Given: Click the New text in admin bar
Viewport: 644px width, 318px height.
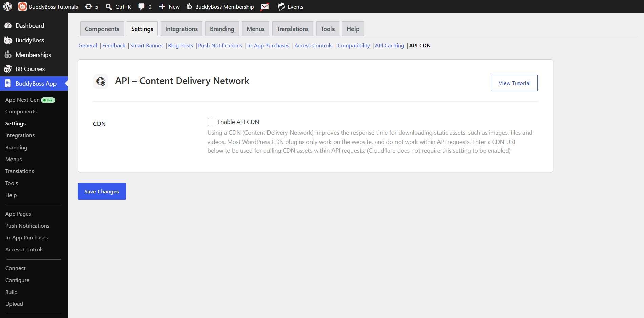Looking at the screenshot, I should (174, 7).
